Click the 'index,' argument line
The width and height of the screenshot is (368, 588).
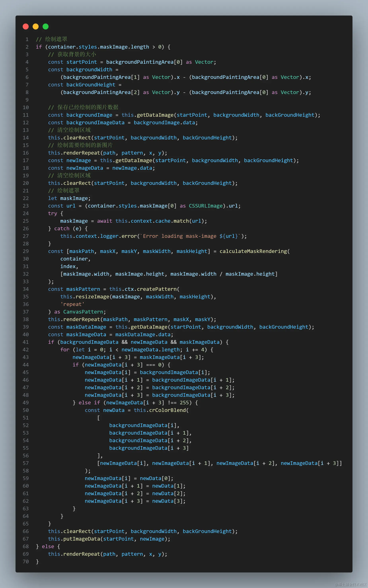[x=69, y=266]
